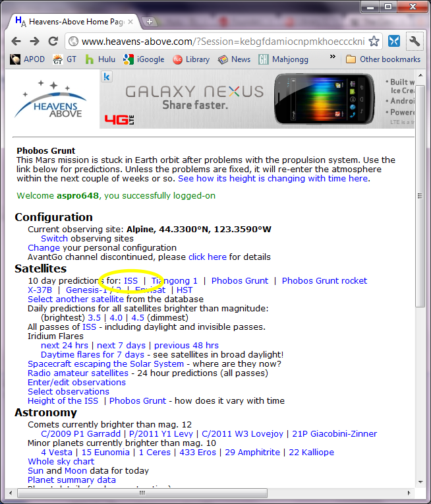
Task: Open the Hulu bookmark
Action: coord(100,59)
